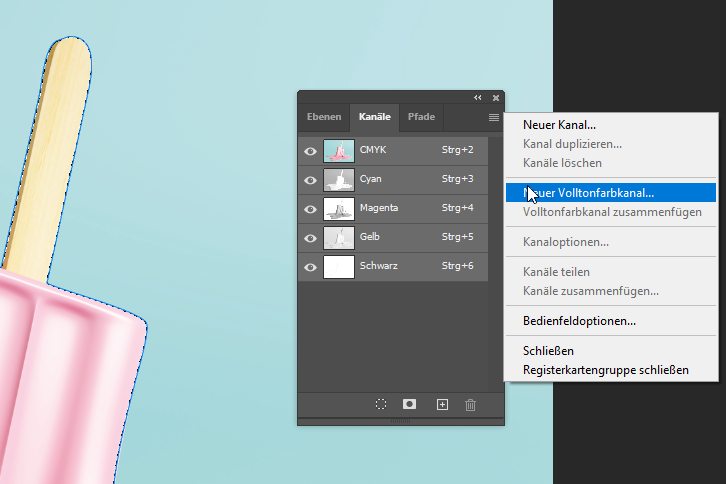
Task: Click Kanaloptionen... menu entry
Action: [x=566, y=242]
